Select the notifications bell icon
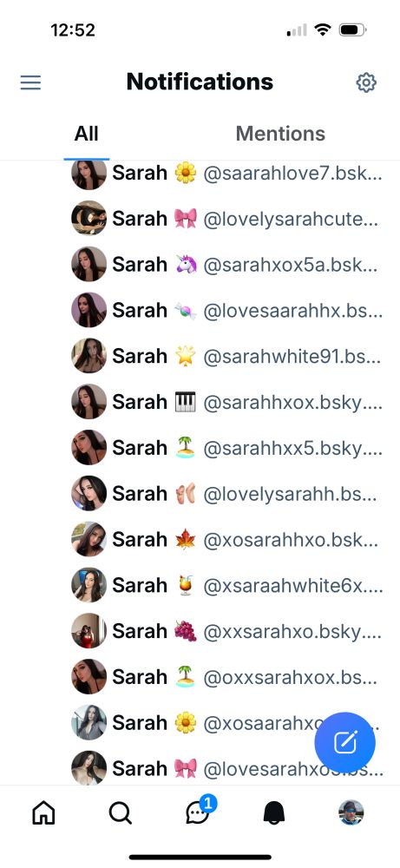The height and width of the screenshot is (868, 400). pyautogui.click(x=274, y=813)
